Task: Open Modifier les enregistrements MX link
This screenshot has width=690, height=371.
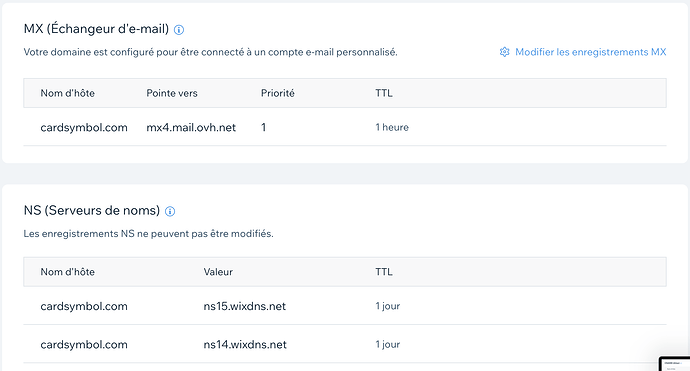Action: pyautogui.click(x=591, y=52)
